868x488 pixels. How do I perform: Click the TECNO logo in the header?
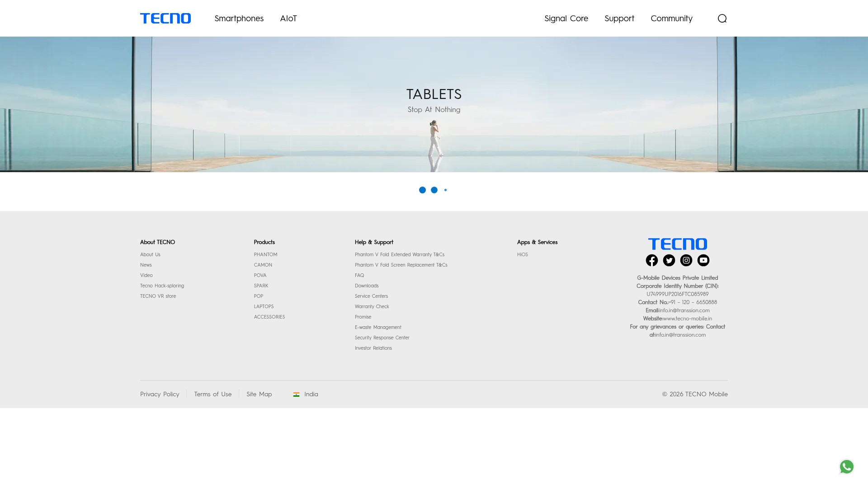pos(165,19)
